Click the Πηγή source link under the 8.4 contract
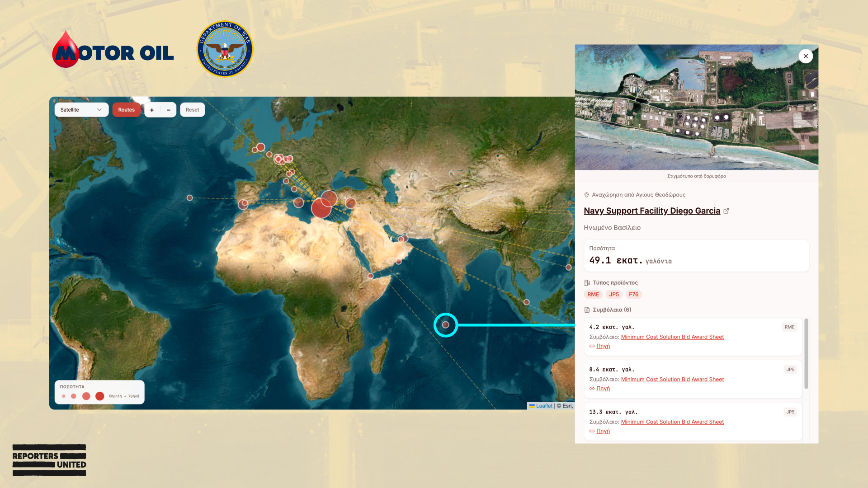 [x=603, y=389]
